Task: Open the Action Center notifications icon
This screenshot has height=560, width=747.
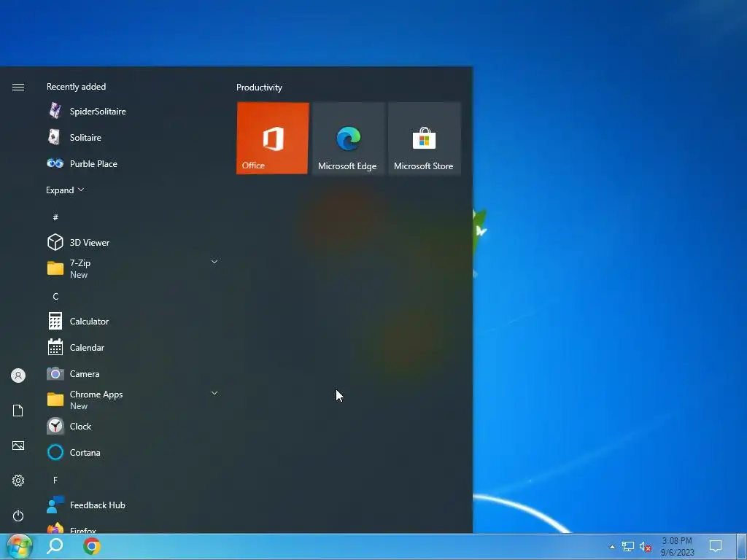Action: [716, 546]
